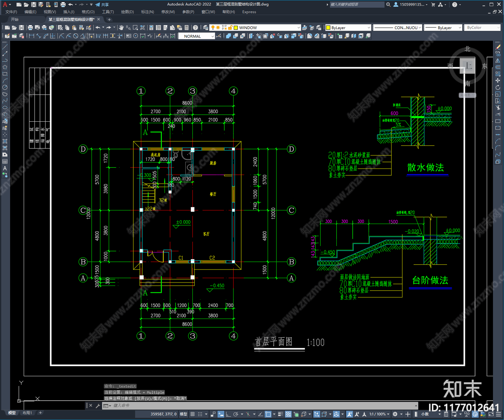Viewport: 504px width, 420px height.
Task: Switch to the 开始 start tab
Action: coord(15,20)
